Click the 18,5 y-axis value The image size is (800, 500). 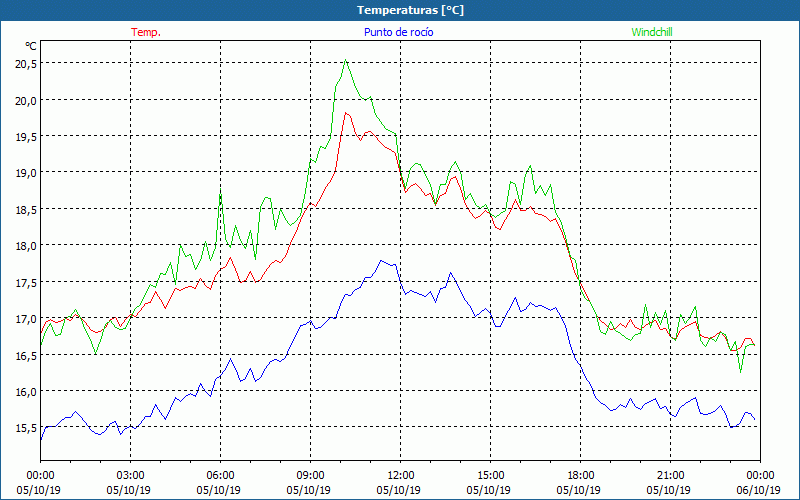tap(26, 210)
